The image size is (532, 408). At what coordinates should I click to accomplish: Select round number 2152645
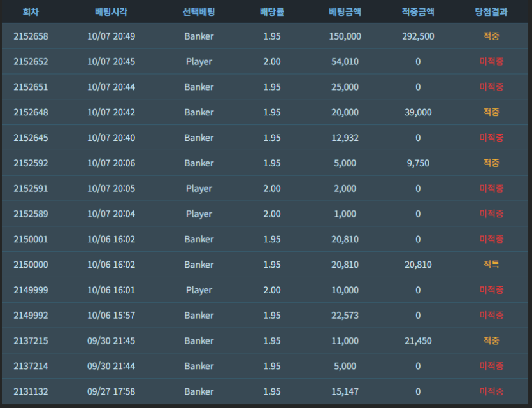[31, 138]
